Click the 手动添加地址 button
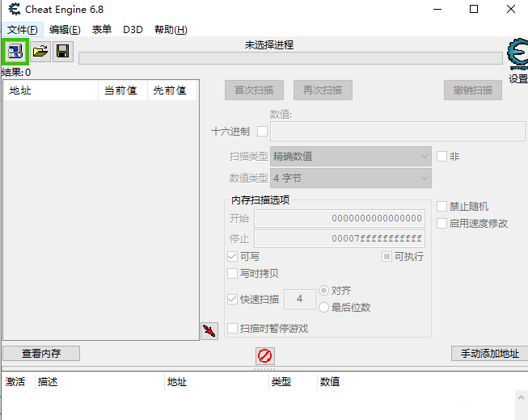This screenshot has height=420, width=528. 490,354
